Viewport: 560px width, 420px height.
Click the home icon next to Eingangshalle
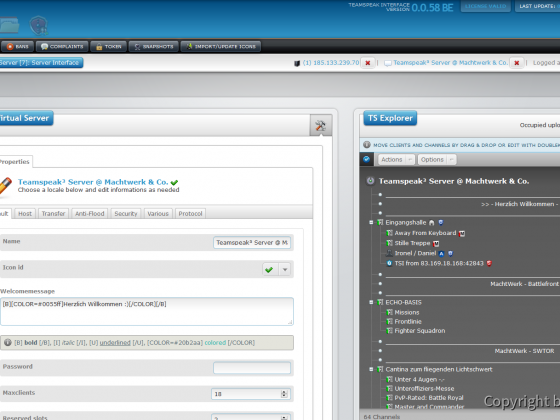point(431,223)
